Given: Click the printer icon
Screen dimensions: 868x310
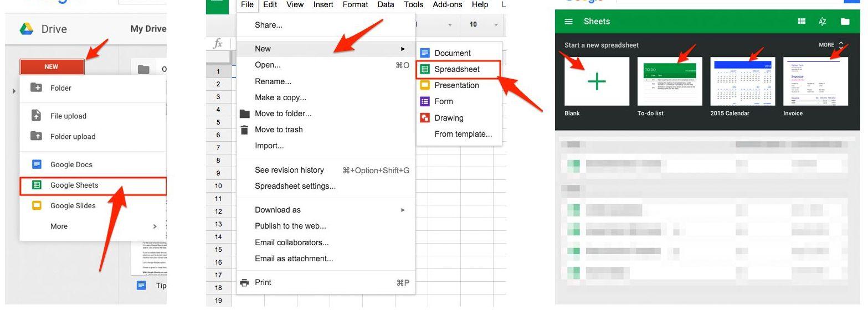Looking at the screenshot, I should click(x=244, y=282).
